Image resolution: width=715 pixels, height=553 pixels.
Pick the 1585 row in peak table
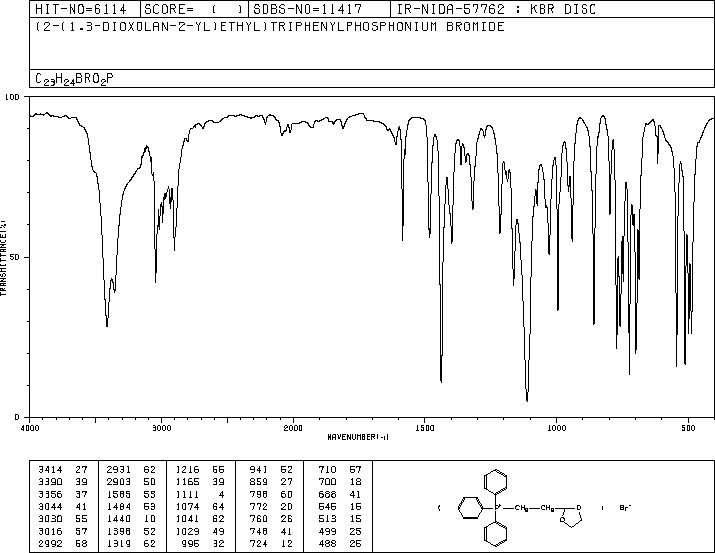[x=131, y=494]
